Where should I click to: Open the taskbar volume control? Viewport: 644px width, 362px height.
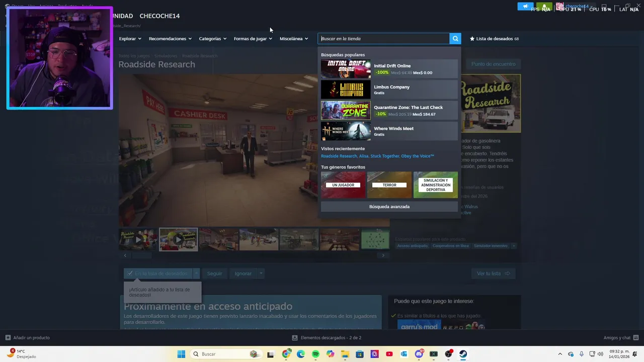600,354
